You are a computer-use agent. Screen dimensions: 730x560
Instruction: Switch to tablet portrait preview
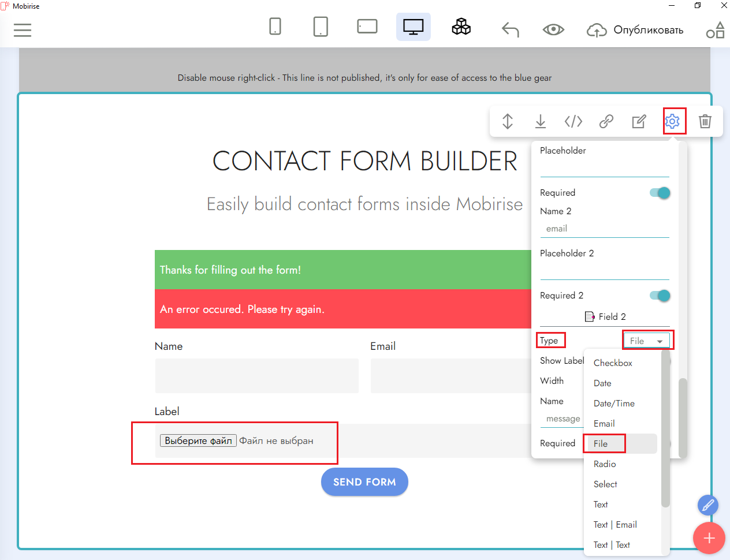pos(321,27)
